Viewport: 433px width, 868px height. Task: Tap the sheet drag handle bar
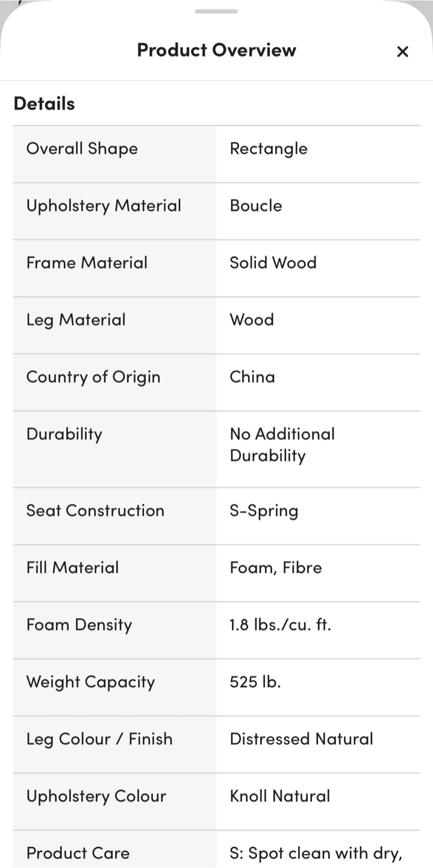[x=216, y=11]
